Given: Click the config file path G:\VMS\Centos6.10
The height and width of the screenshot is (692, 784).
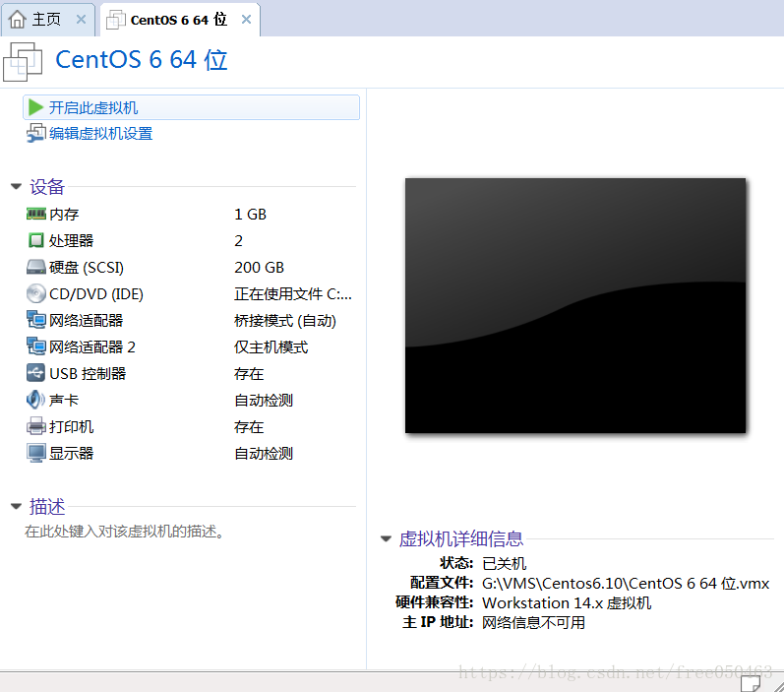Looking at the screenshot, I should pyautogui.click(x=626, y=583).
